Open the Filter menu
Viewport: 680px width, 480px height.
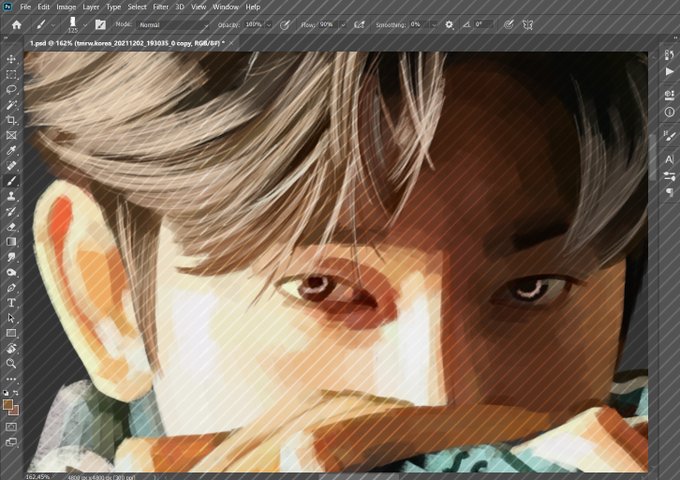pyautogui.click(x=160, y=7)
